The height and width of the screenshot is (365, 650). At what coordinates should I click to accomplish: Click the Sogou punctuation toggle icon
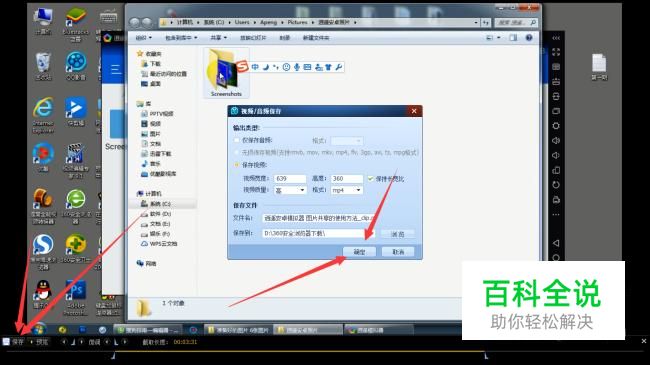(276, 67)
